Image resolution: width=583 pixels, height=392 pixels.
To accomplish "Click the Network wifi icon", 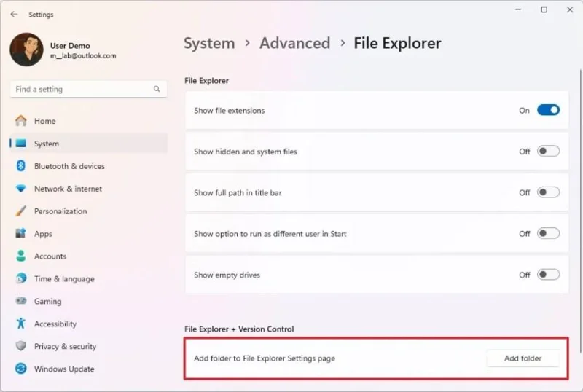I will click(21, 189).
